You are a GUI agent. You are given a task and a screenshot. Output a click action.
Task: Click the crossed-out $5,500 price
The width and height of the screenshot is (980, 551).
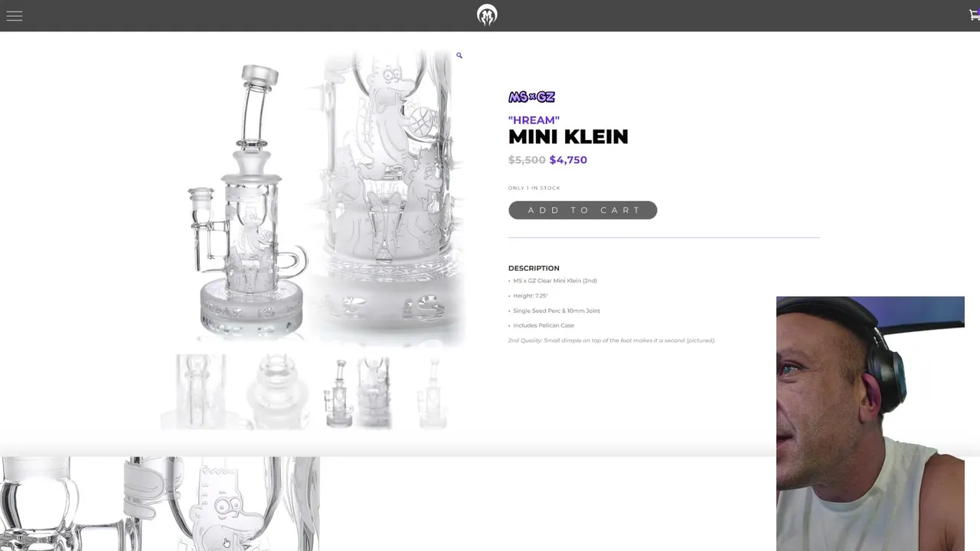click(527, 160)
